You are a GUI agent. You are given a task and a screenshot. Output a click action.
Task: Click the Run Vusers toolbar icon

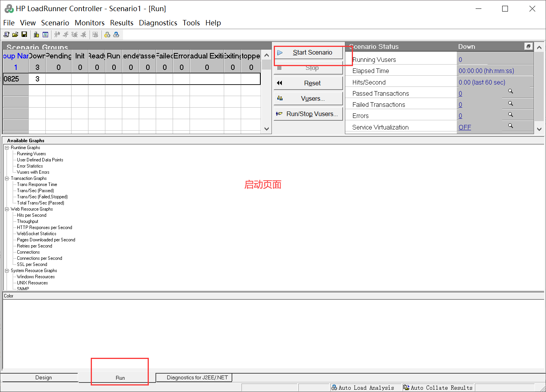[66, 35]
